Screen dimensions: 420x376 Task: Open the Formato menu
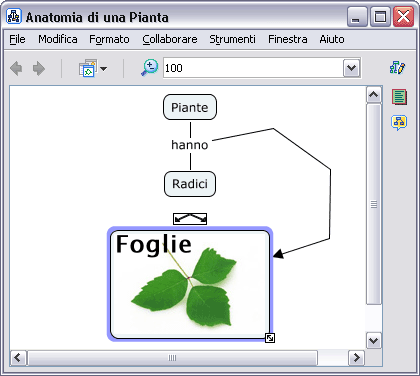(x=109, y=39)
